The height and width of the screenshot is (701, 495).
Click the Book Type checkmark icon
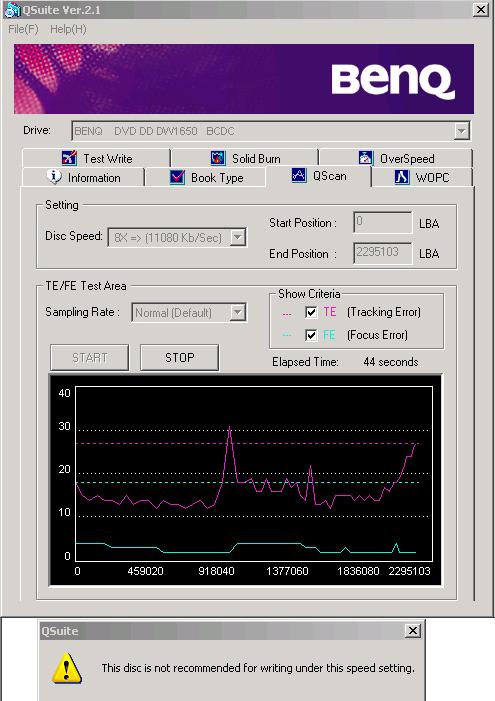pos(178,177)
